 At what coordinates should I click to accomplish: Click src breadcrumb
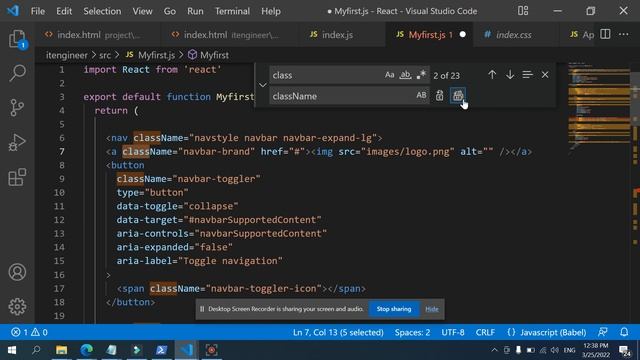(x=105, y=55)
